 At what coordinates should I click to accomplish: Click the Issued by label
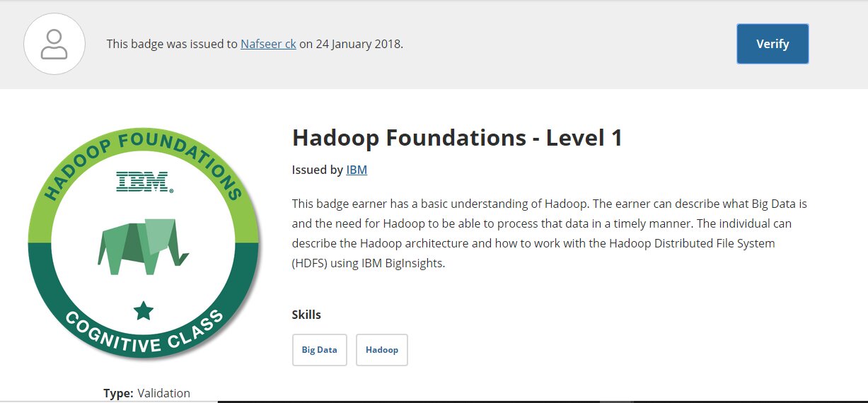point(318,170)
